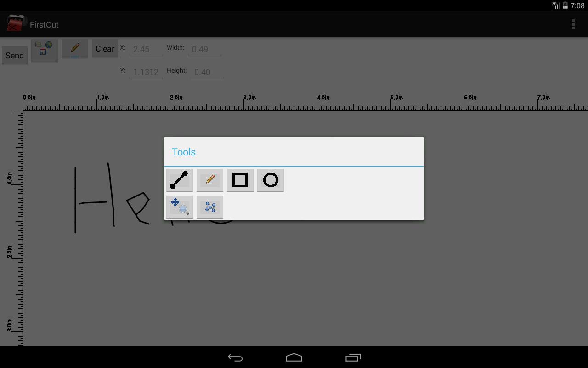Click the Clear button

tap(105, 49)
